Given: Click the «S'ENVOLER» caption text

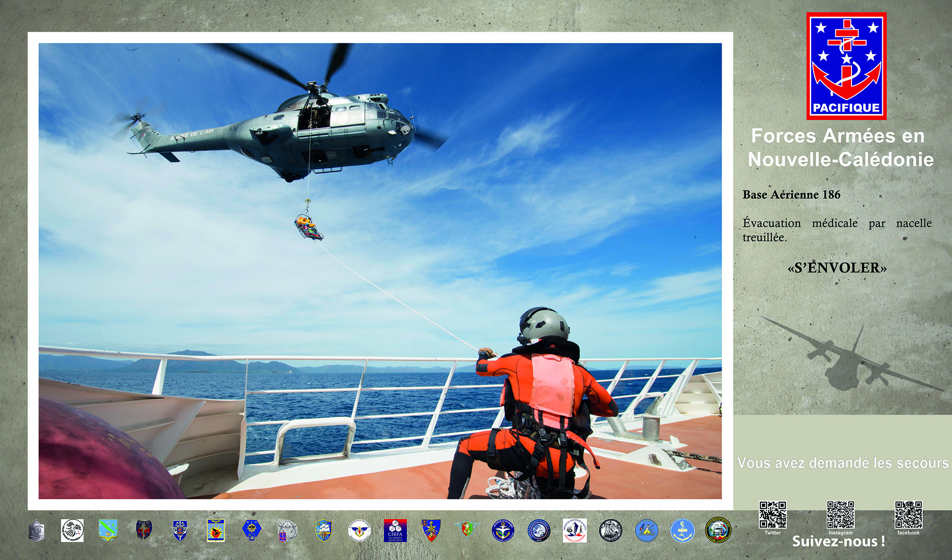Looking at the screenshot, I should tap(837, 268).
